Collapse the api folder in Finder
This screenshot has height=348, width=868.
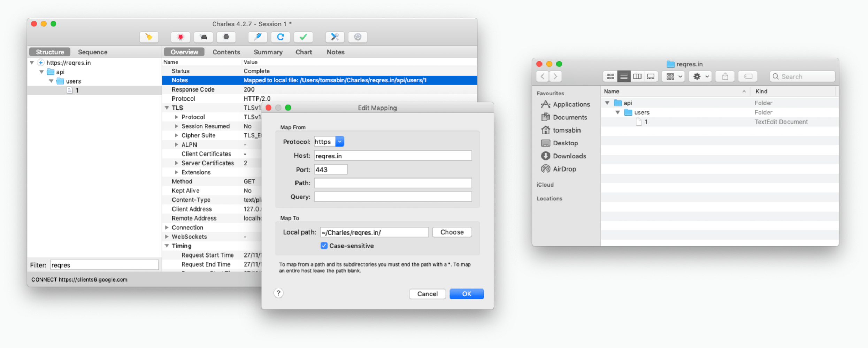coord(607,103)
